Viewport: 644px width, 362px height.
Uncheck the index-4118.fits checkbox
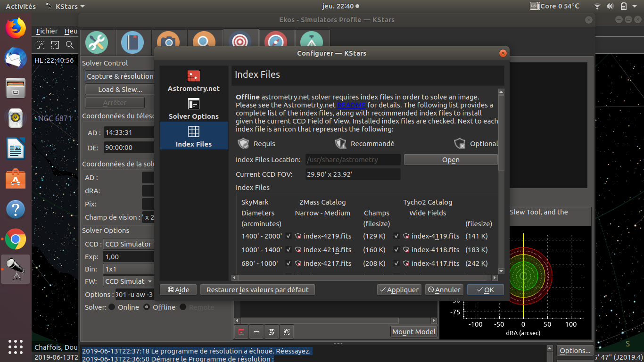[396, 250]
